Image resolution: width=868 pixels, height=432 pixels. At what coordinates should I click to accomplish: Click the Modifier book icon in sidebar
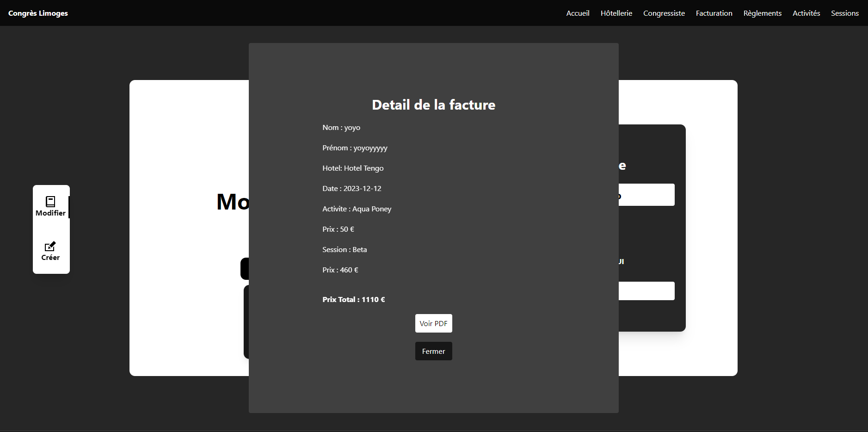(50, 201)
